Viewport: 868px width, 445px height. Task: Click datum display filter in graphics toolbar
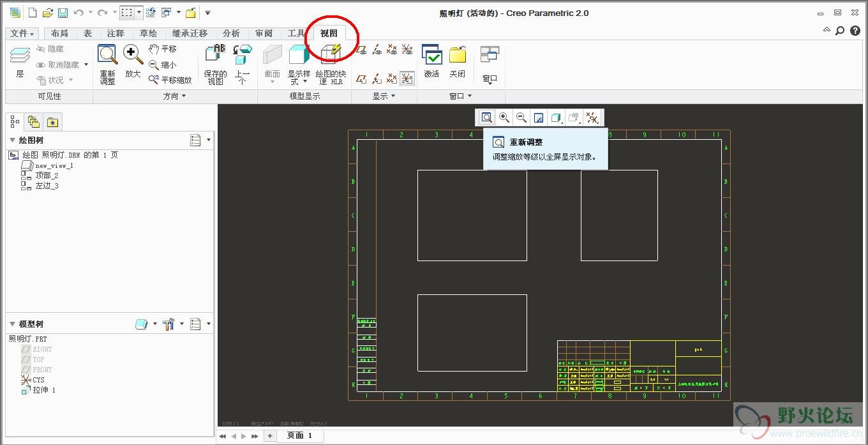[x=592, y=117]
